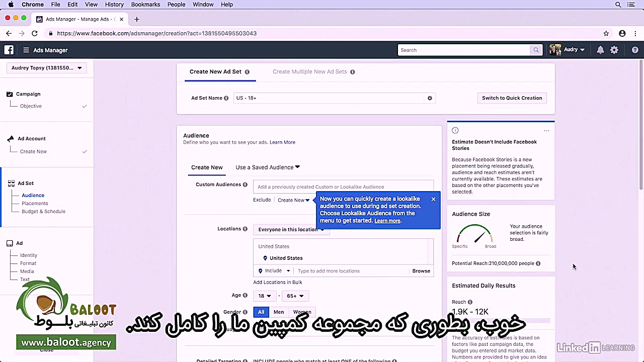Click Add Locations in Bulk link
644x362 pixels.
click(x=278, y=283)
